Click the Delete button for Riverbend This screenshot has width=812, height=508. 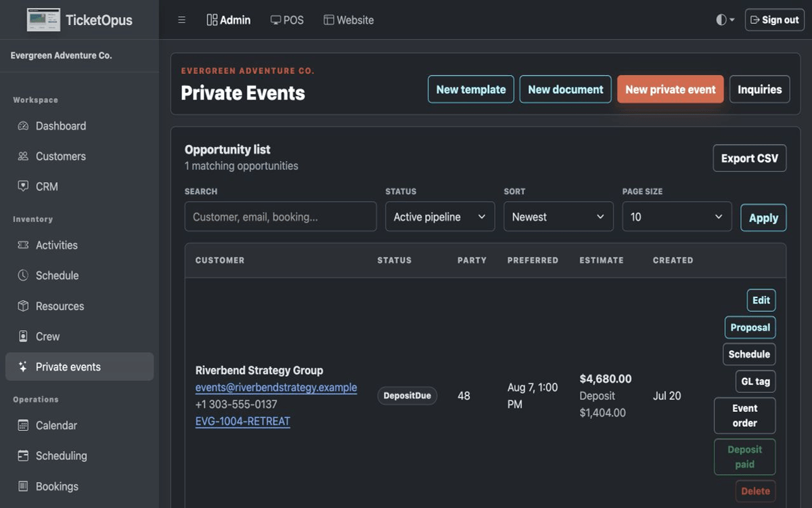(756, 491)
